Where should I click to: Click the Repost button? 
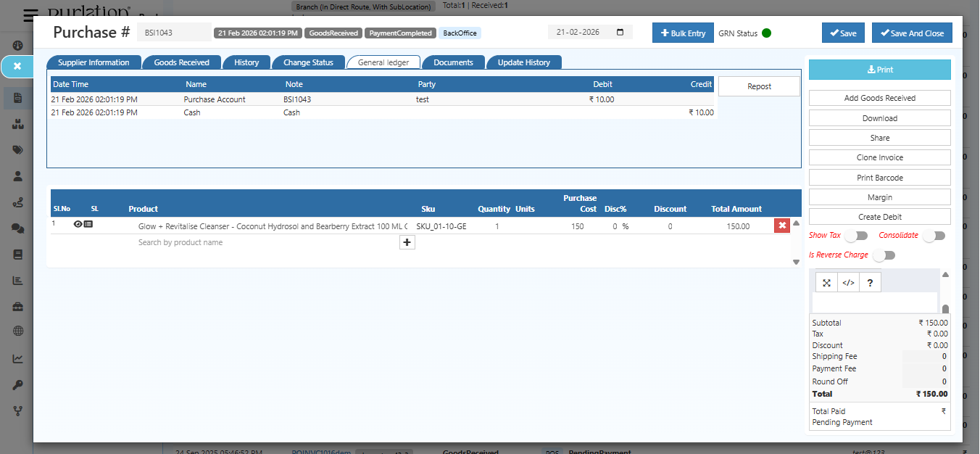[x=758, y=86]
